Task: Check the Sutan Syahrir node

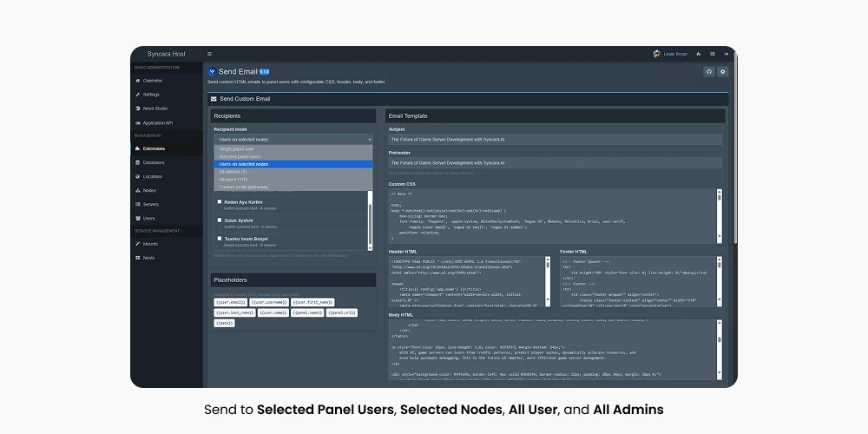Action: [x=220, y=220]
